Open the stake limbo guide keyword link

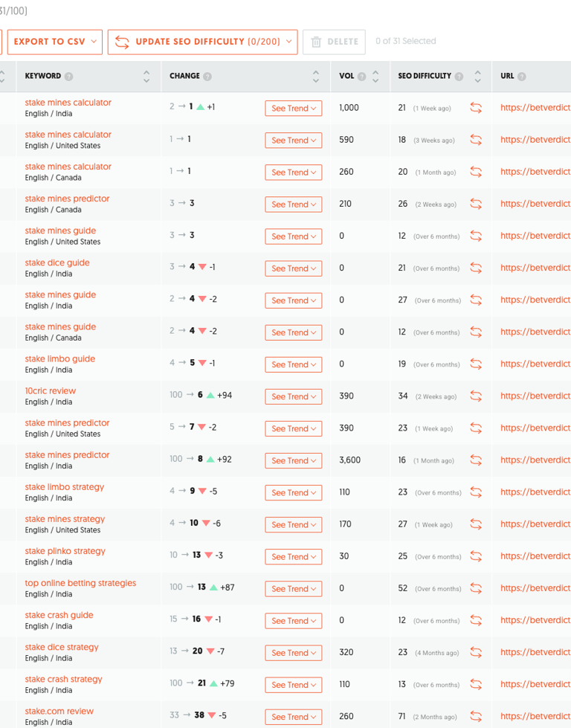[60, 358]
